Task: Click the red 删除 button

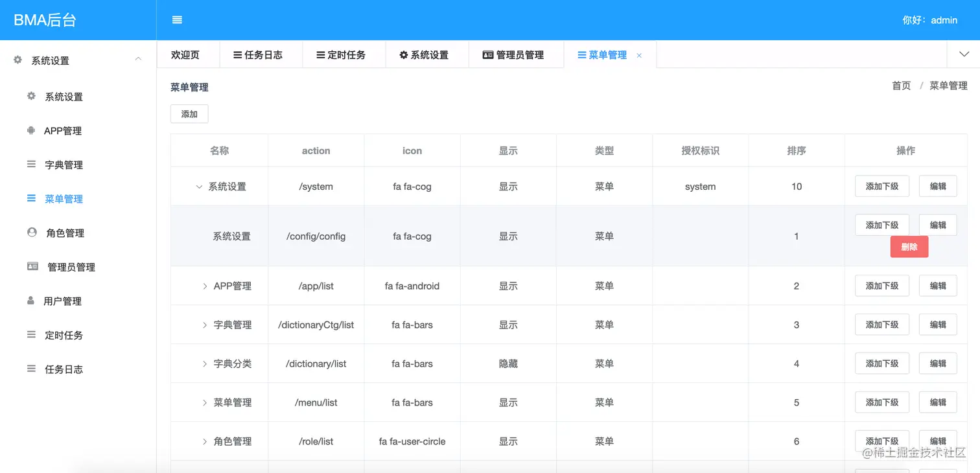Action: (x=909, y=246)
